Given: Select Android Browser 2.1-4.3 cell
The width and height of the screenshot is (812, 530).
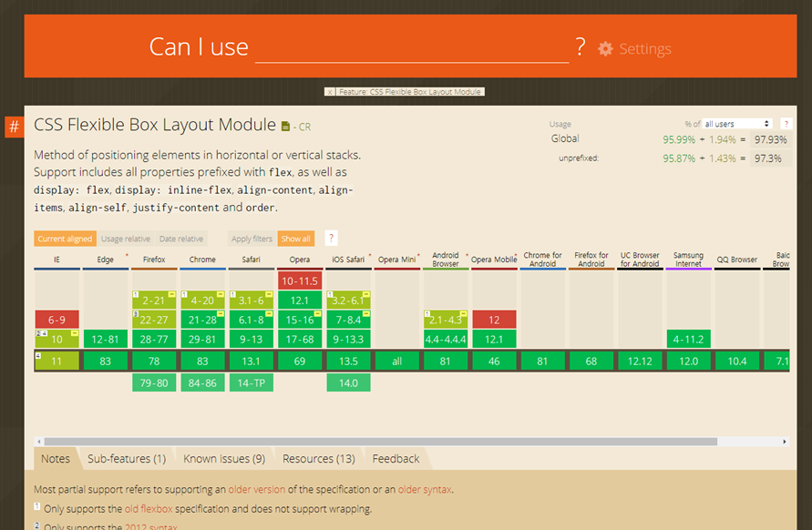Looking at the screenshot, I should click(446, 320).
